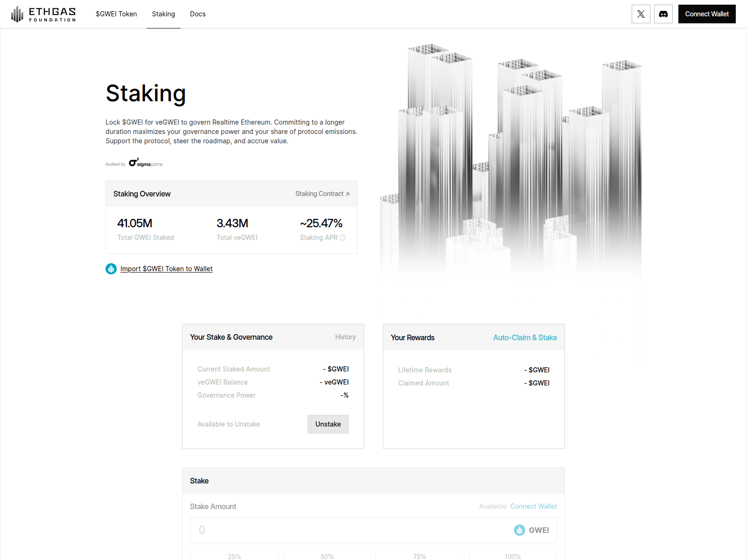
Task: Select the 25% stake preset
Action: [234, 556]
